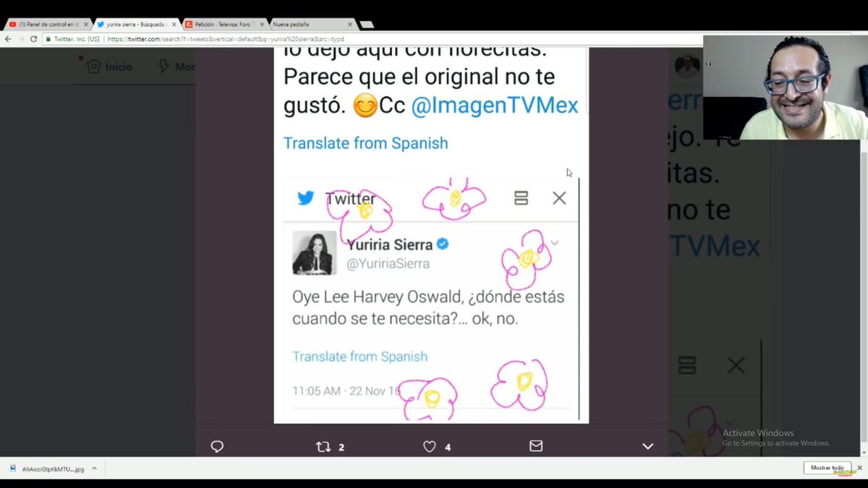Expand the tweet options down chevron
The width and height of the screenshot is (868, 488).
(648, 447)
